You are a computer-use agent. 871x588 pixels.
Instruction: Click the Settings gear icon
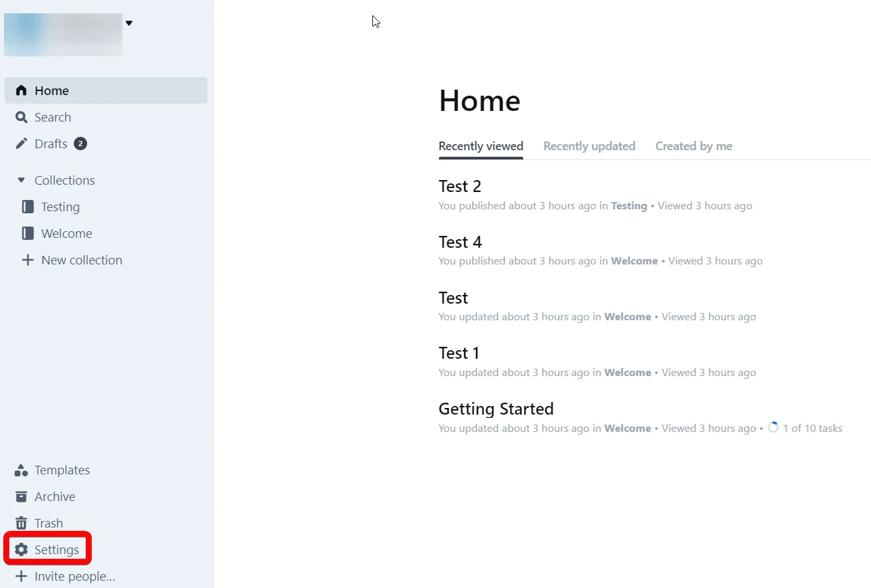pos(21,549)
